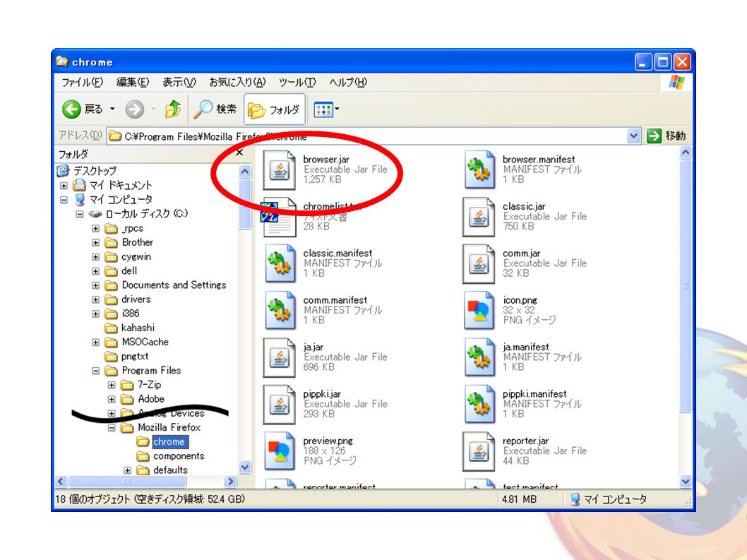Image resolution: width=747 pixels, height=560 pixels.
Task: Open the View (表示) menu
Action: [x=179, y=83]
